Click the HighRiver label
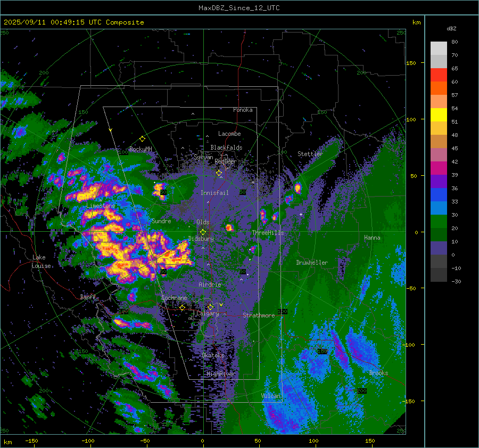479x448 pixels. click(221, 374)
